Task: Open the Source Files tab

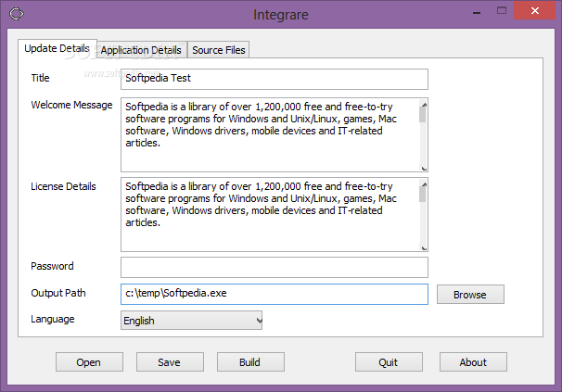Action: point(219,50)
